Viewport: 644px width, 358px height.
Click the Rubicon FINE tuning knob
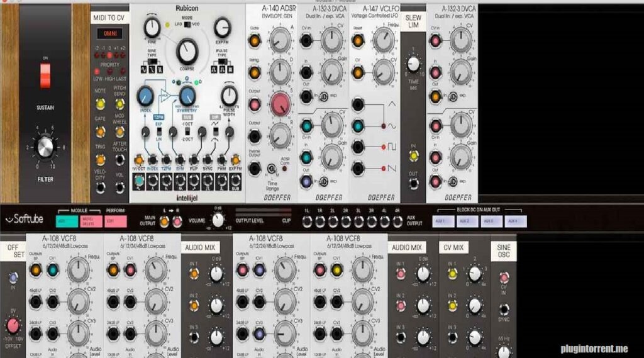pos(152,28)
